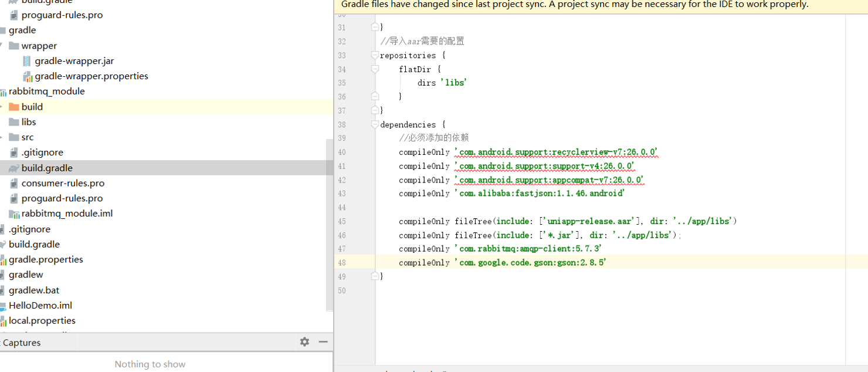This screenshot has width=868, height=372.
Task: Click the 'flatDir' keyword on line 34
Action: tap(415, 69)
